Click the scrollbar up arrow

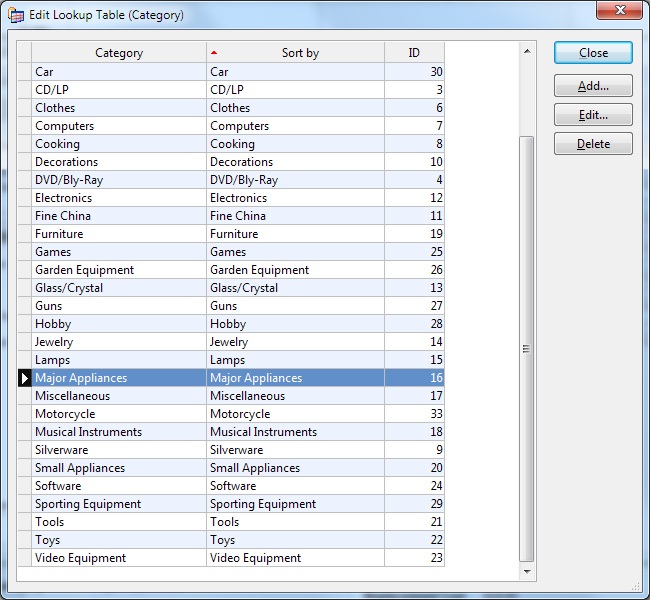pos(527,51)
